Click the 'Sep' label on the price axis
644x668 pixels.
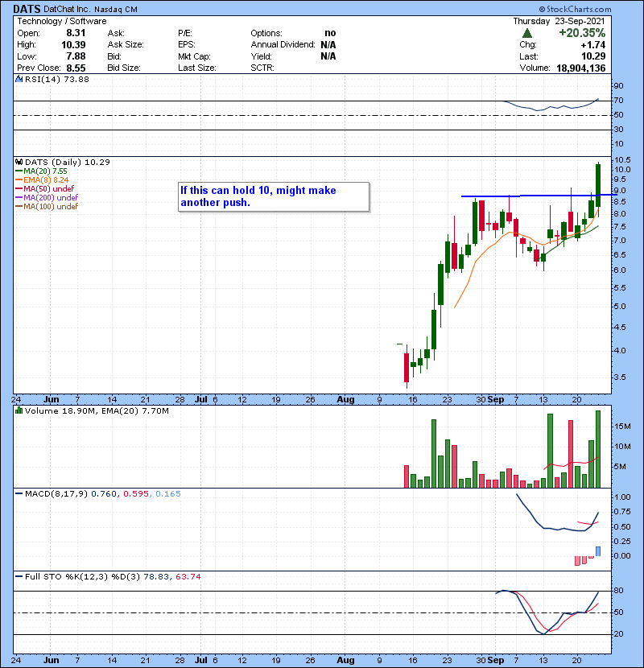[496, 400]
